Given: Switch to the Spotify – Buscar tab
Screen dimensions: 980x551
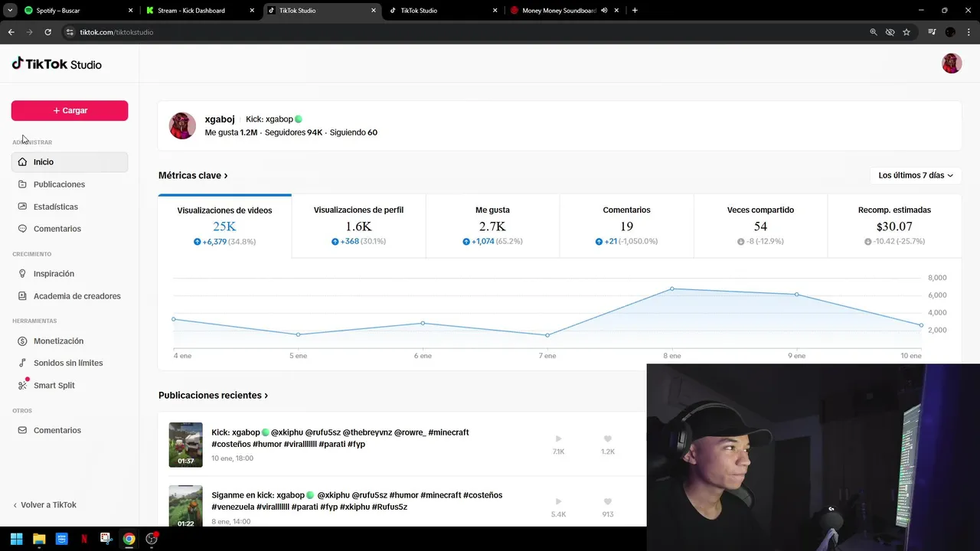Looking at the screenshot, I should coord(79,11).
